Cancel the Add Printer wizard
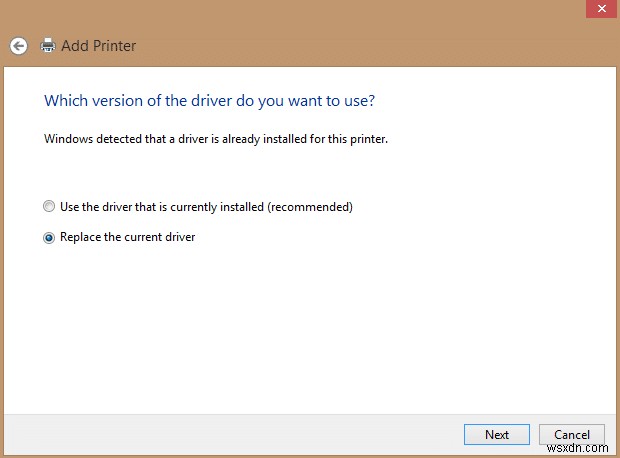 pyautogui.click(x=572, y=434)
